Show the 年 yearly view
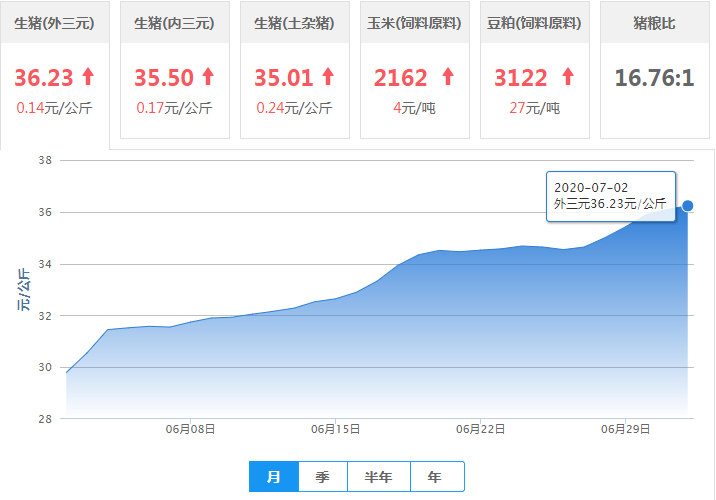Image resolution: width=716 pixels, height=500 pixels. 435,477
